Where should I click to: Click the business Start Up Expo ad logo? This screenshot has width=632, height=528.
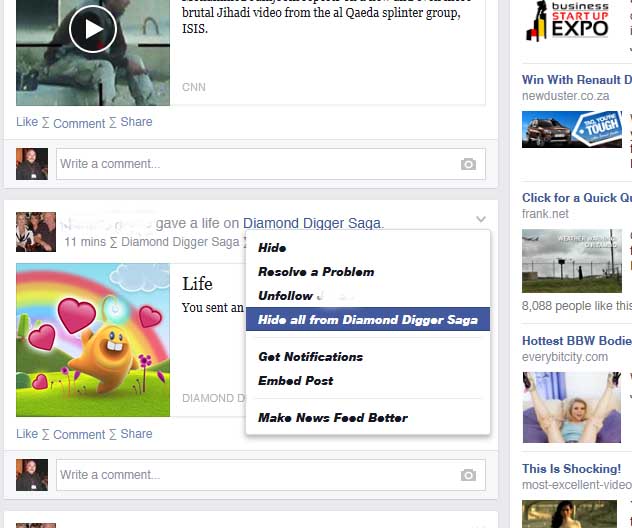point(568,21)
